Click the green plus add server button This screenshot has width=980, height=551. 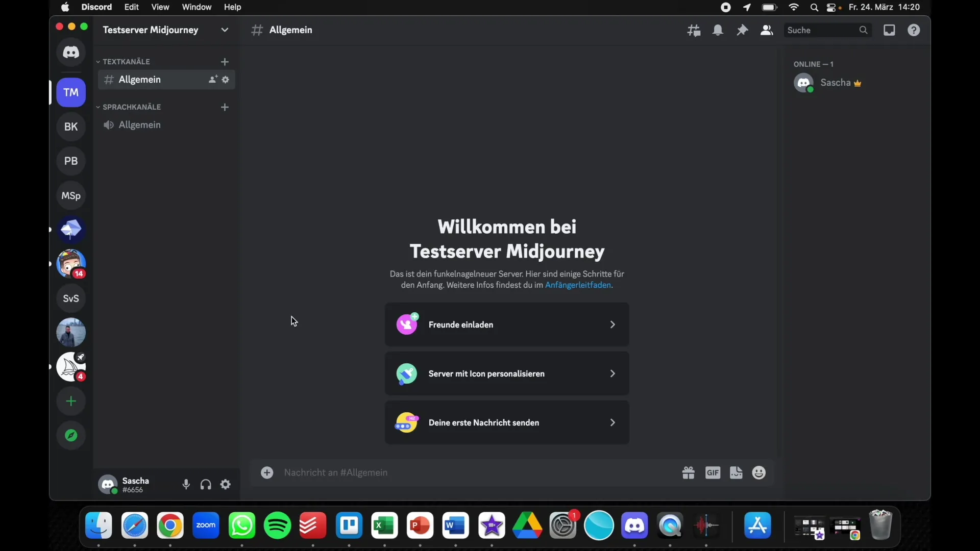[x=71, y=402]
